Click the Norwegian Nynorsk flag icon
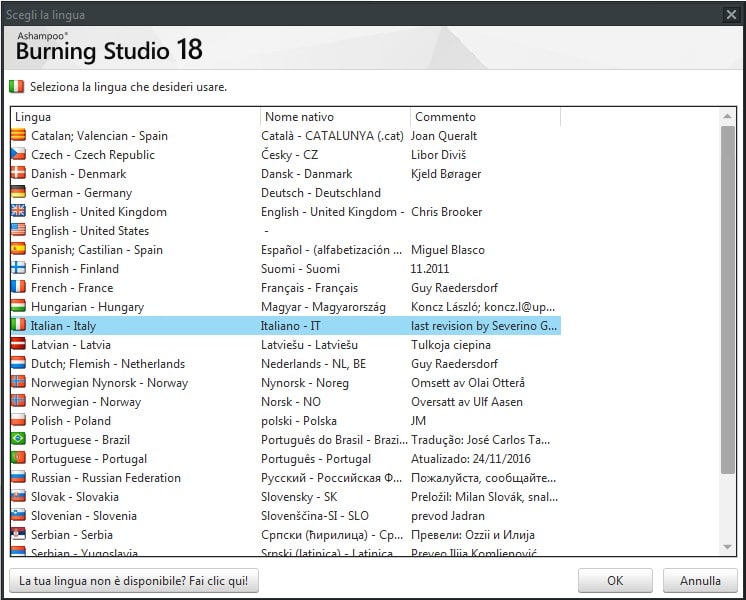Screen dimensions: 746x600 tap(19, 383)
